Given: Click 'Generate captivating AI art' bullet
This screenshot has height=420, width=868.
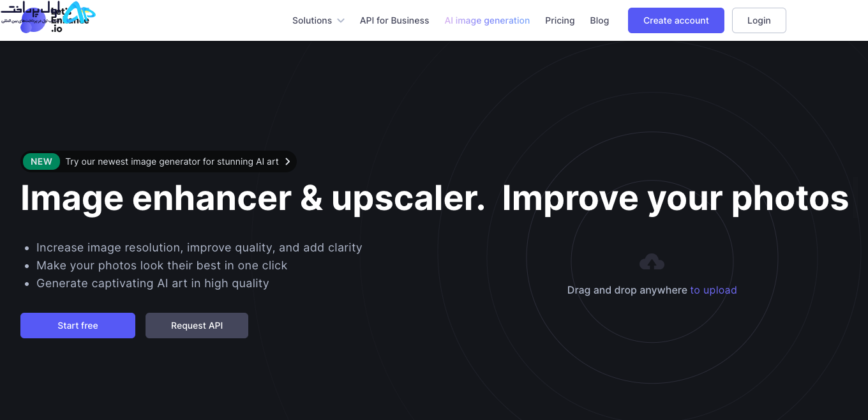Looking at the screenshot, I should (x=153, y=283).
